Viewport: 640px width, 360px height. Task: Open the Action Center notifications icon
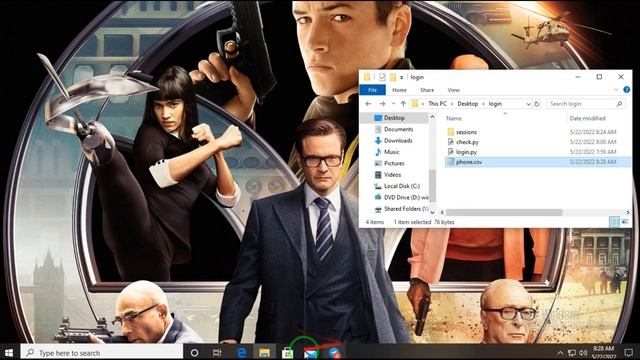point(628,353)
